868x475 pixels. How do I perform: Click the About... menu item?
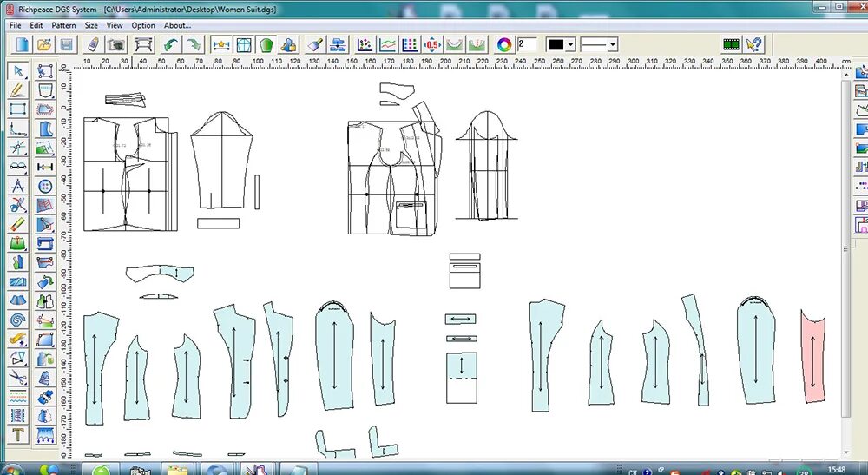click(177, 25)
